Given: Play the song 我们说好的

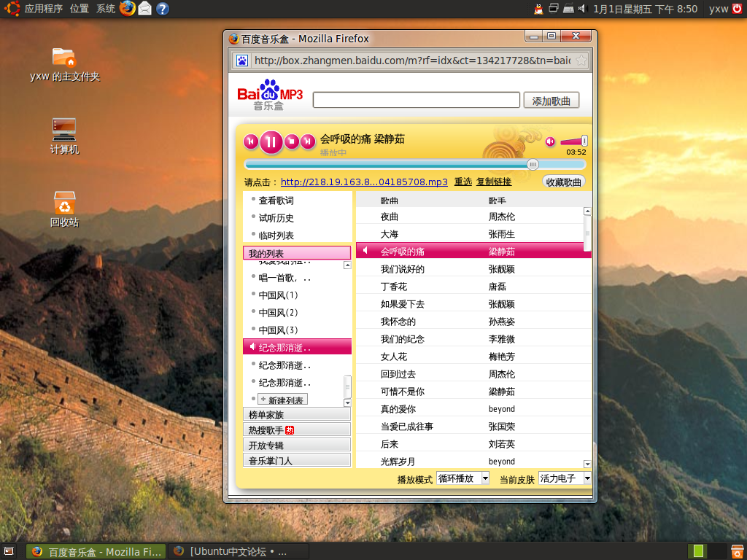Looking at the screenshot, I should coord(473,269).
